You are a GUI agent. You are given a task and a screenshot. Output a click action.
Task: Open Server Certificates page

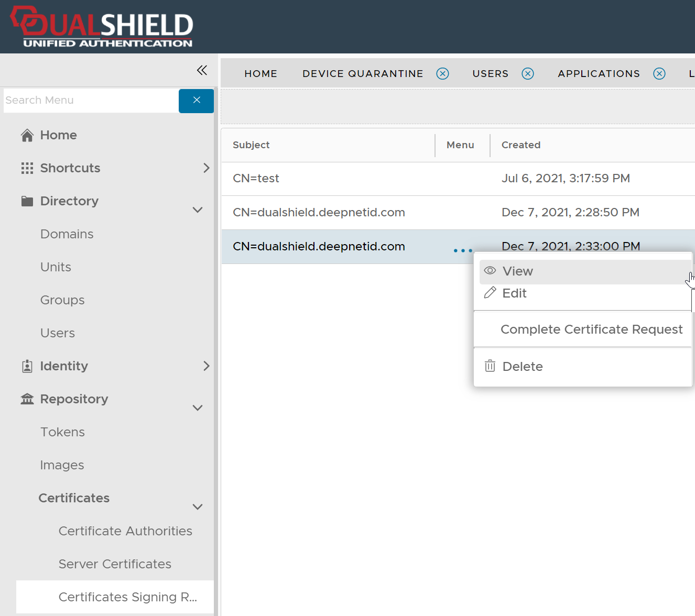click(x=115, y=564)
